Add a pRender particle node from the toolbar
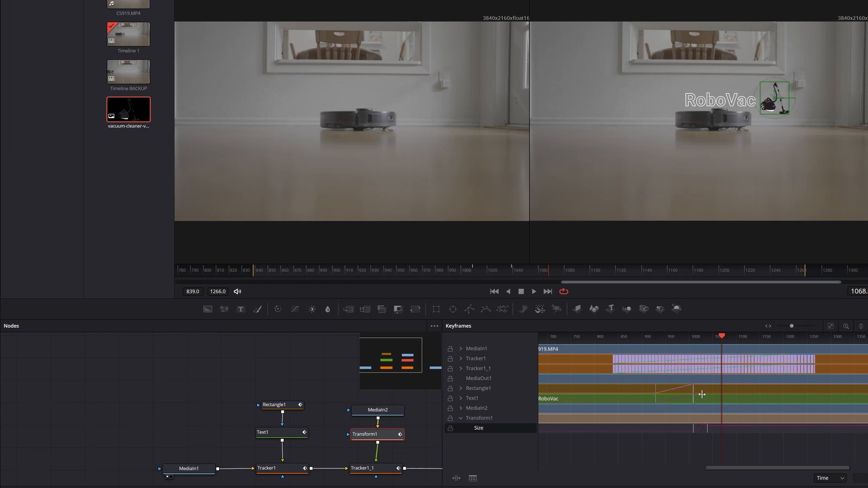 [x=557, y=309]
